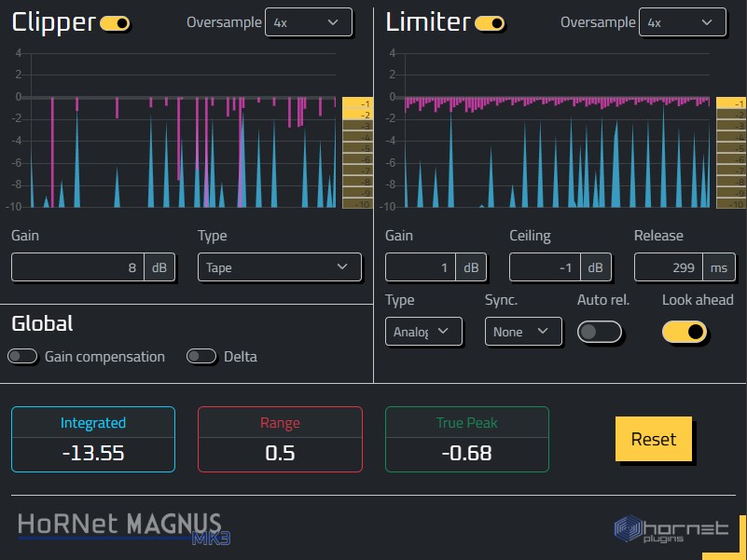The width and height of the screenshot is (747, 560).
Task: Open the Limiter Oversample dropdown
Action: click(x=682, y=22)
